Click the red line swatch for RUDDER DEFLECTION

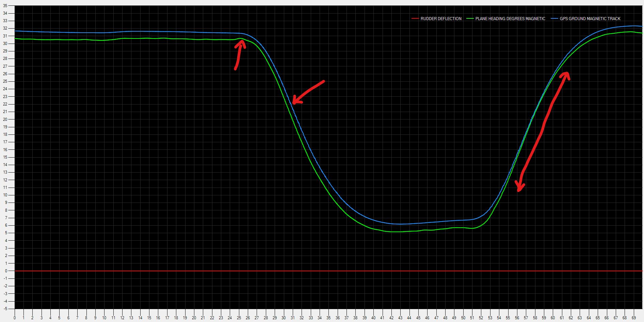[x=415, y=19]
